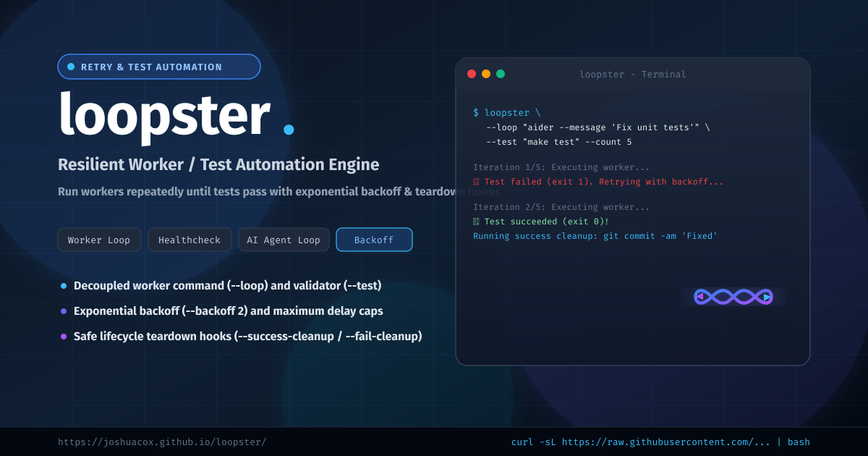Click the 'Running success cleanup' line
868x456 pixels.
(595, 236)
